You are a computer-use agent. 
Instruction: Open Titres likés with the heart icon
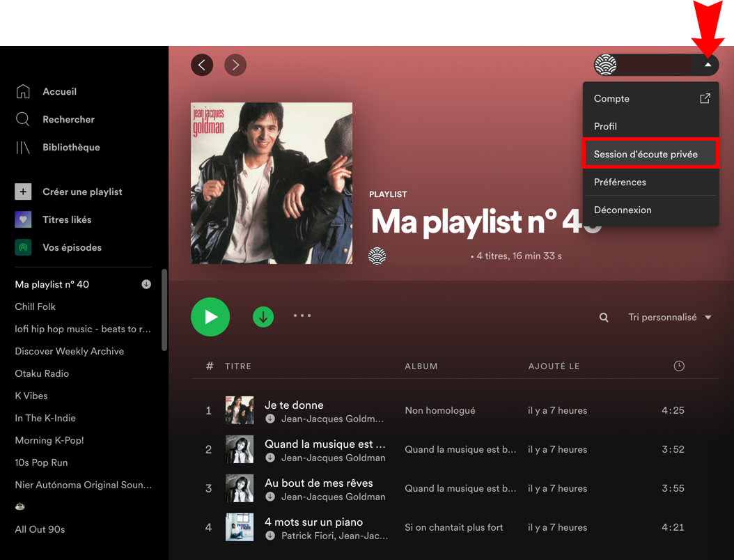coord(24,219)
